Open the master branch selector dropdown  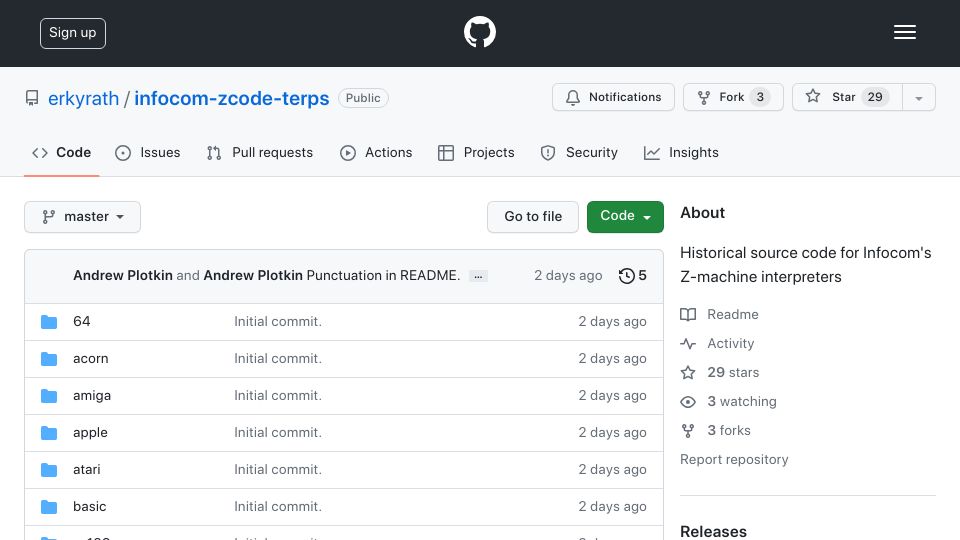83,217
